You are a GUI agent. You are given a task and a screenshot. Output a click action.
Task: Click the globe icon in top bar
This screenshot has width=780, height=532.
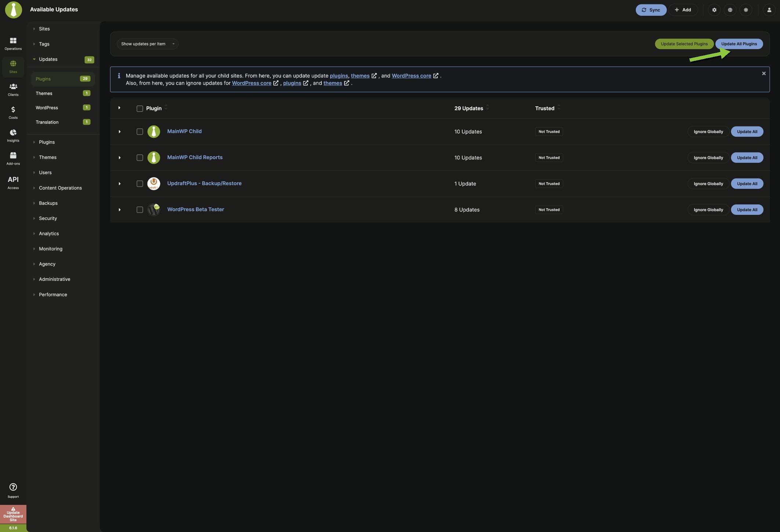(x=730, y=10)
